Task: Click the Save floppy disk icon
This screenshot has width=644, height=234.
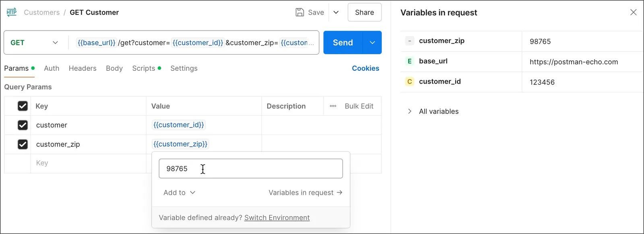Action: click(x=300, y=12)
